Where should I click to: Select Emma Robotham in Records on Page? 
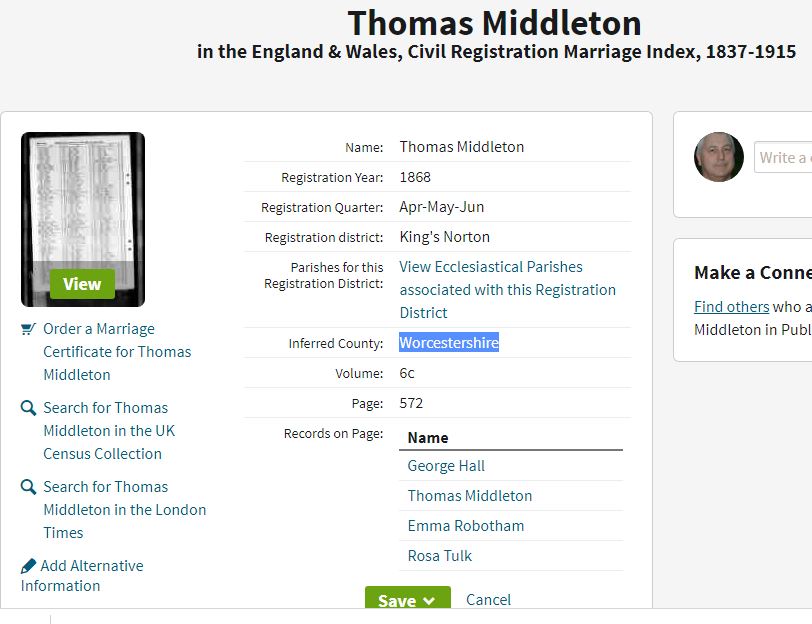pyautogui.click(x=466, y=526)
